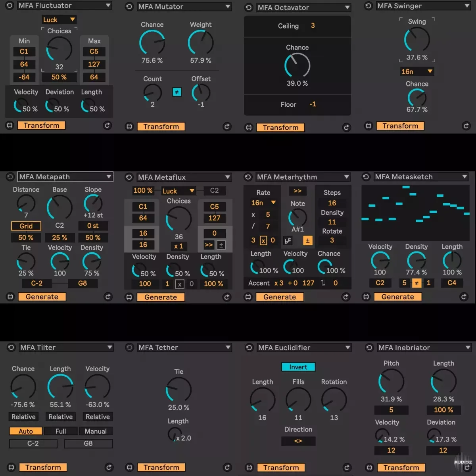
Task: Toggle the orange not-equal button in Metasketch
Action: click(x=416, y=283)
